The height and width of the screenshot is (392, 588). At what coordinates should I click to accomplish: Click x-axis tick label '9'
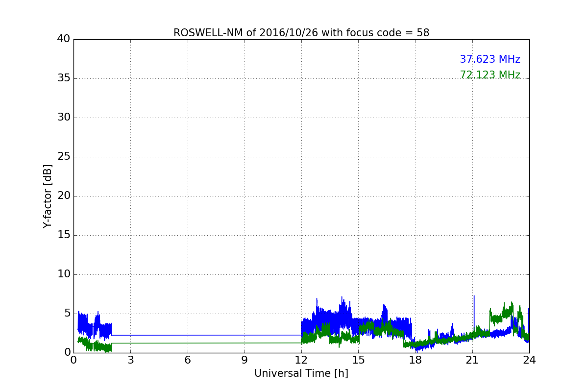[245, 360]
